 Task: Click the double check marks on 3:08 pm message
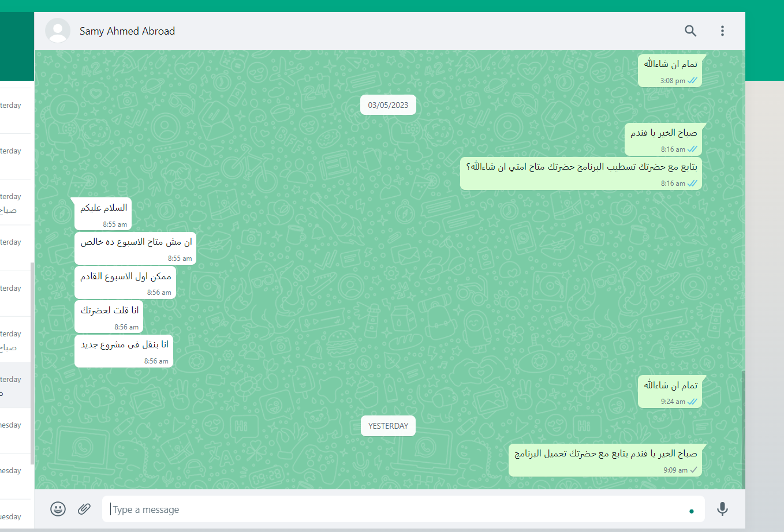click(x=693, y=81)
